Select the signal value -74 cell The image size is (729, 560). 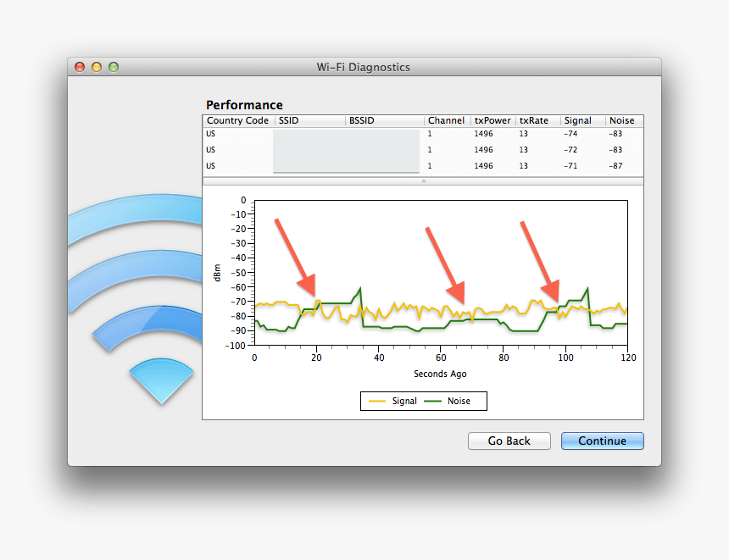click(x=570, y=134)
